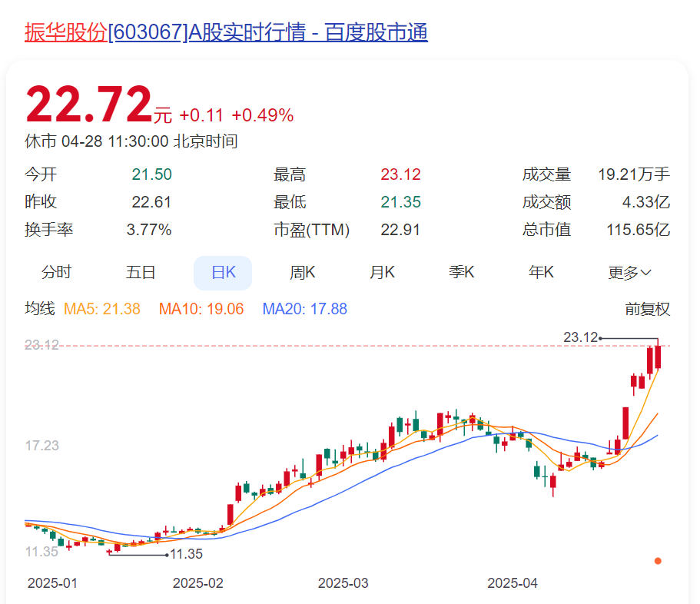Select the 日K daily candlestick tab
Viewport: 700px width, 604px height.
pos(223,272)
